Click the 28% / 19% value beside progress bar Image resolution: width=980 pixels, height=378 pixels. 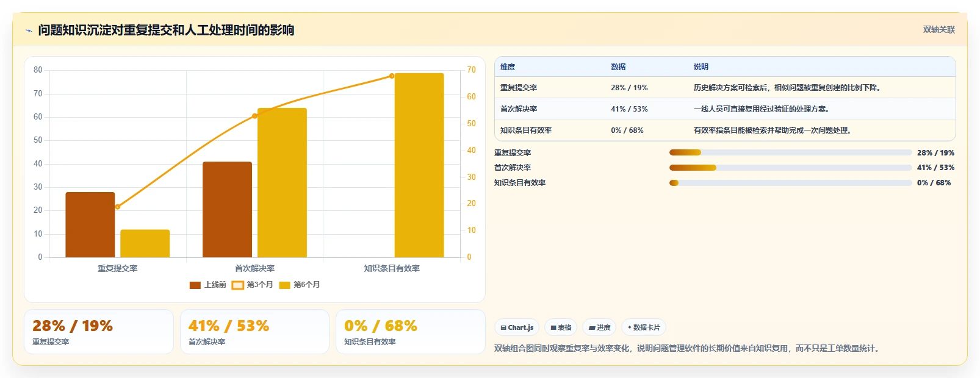pyautogui.click(x=935, y=153)
